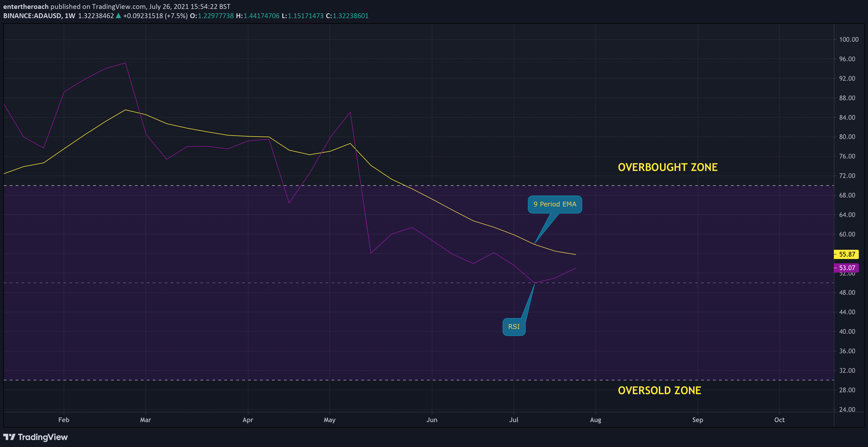
Task: Click the 60.00 scale label
Action: (x=847, y=234)
